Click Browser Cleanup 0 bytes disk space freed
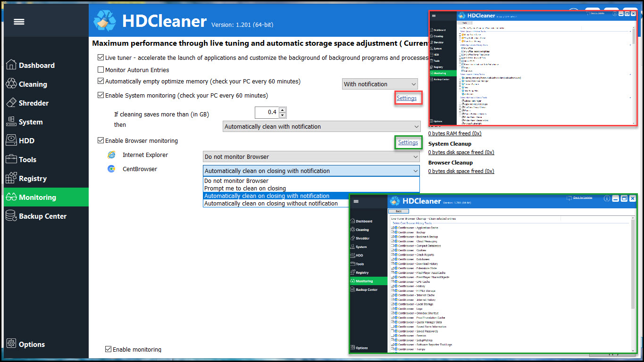The image size is (644, 362). tap(461, 171)
